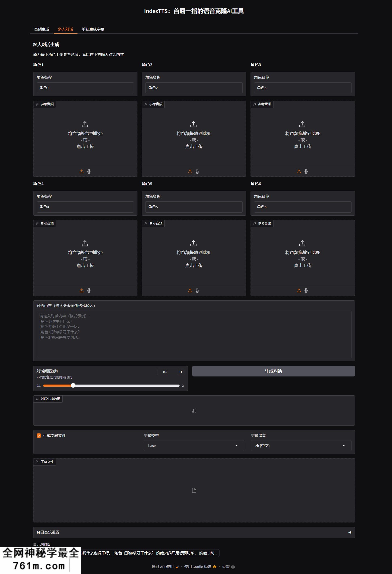Click the microphone icon under 角色6 reference audio
This screenshot has height=574, width=392.
coord(306,290)
